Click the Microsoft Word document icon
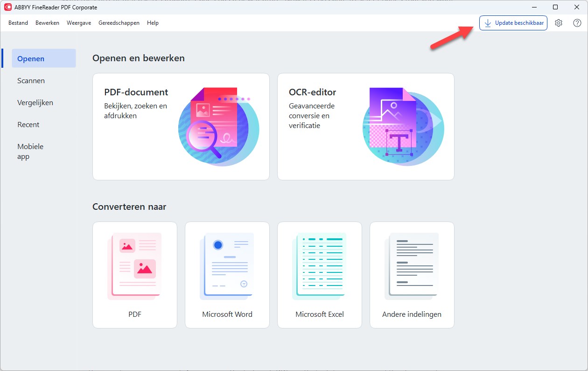The width and height of the screenshot is (588, 371). pos(227,266)
